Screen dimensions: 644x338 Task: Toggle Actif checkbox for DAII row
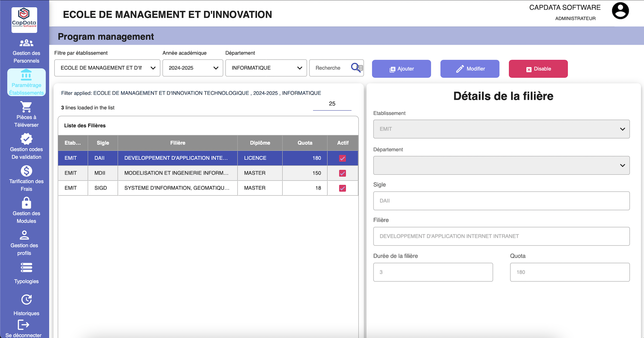click(x=343, y=158)
